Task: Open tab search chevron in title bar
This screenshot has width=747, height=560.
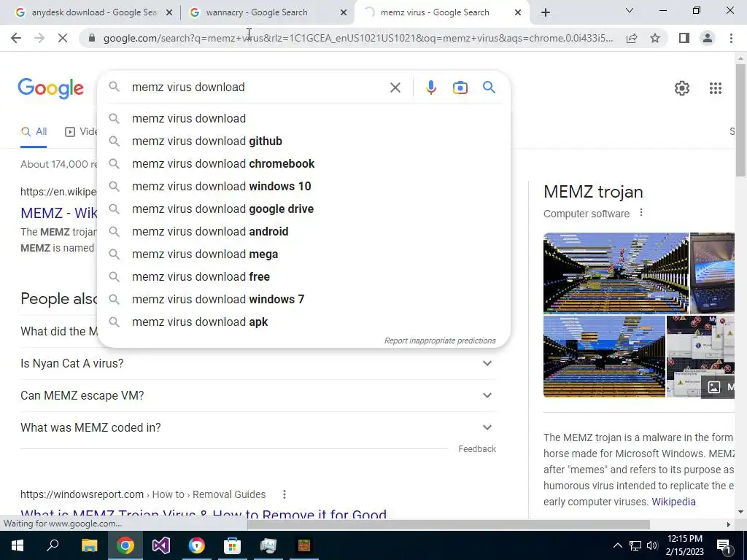Action: [x=630, y=10]
